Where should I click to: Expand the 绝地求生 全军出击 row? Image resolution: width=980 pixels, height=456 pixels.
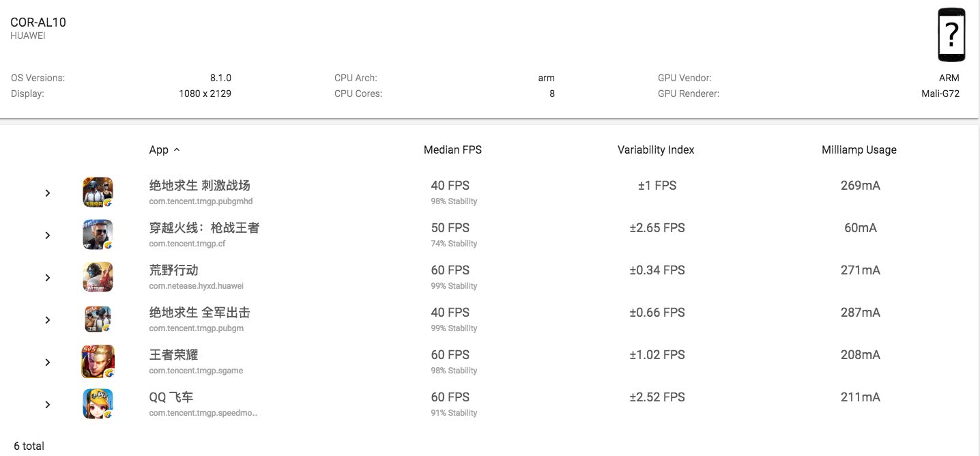(48, 320)
